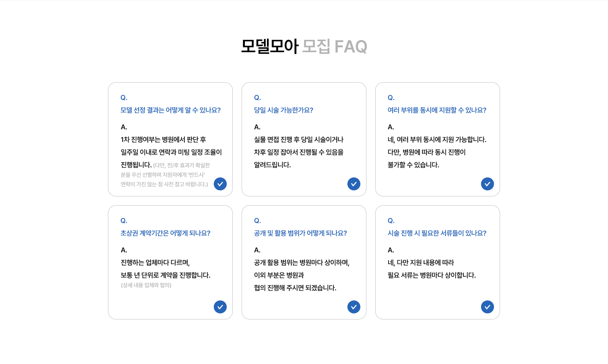Click answer text '공개 활용 범위는 병원마다 상이하며,'

[x=302, y=262]
